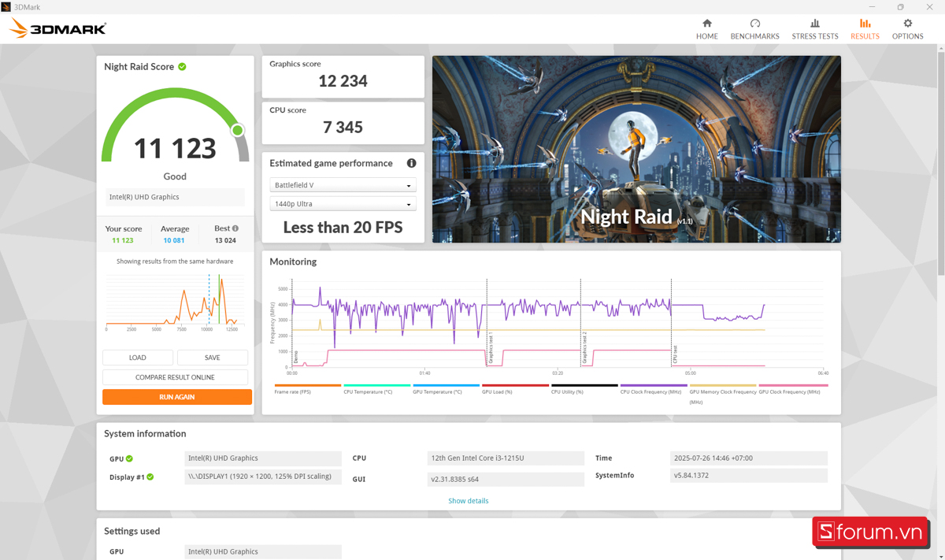Click COMPARE RESULT ONLINE button
945x560 pixels.
pyautogui.click(x=175, y=377)
